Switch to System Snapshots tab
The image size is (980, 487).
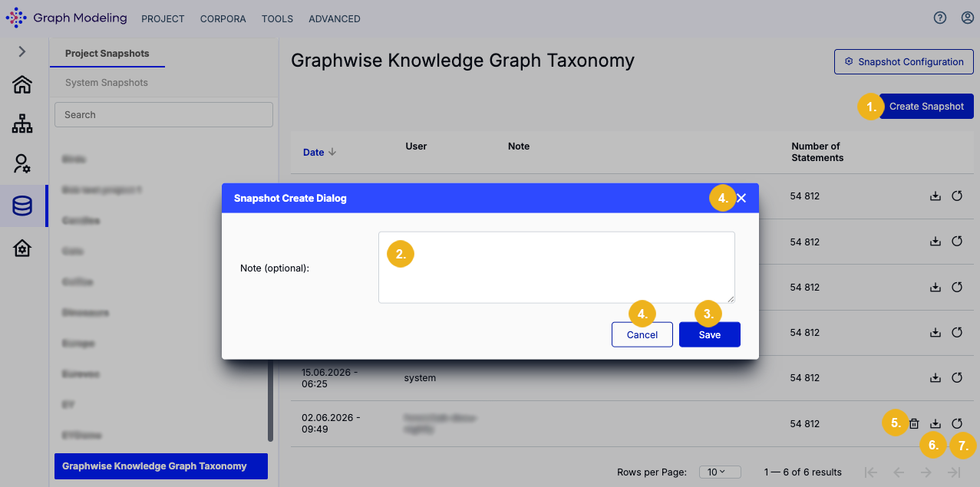(107, 83)
